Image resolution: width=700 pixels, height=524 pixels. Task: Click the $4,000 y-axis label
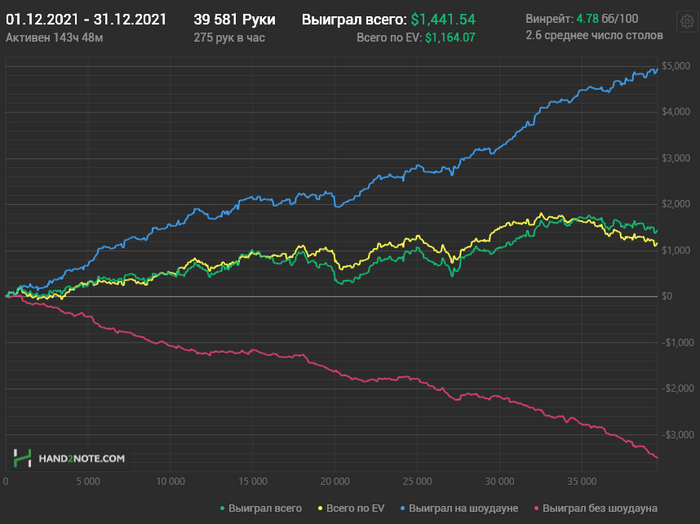[675, 112]
